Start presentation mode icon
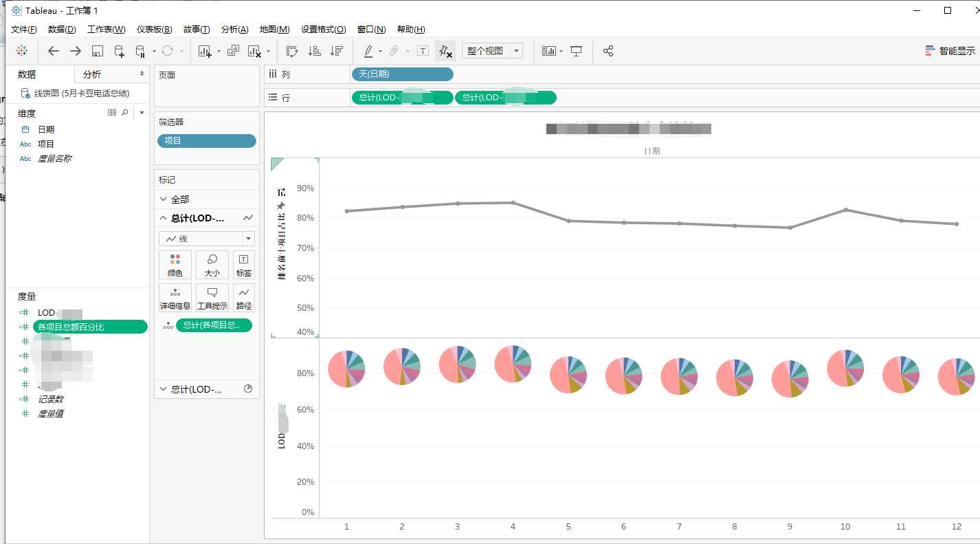 [577, 51]
